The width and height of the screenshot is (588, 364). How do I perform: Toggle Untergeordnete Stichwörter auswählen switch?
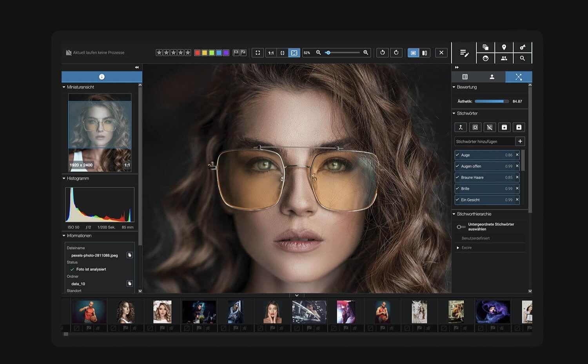click(461, 227)
